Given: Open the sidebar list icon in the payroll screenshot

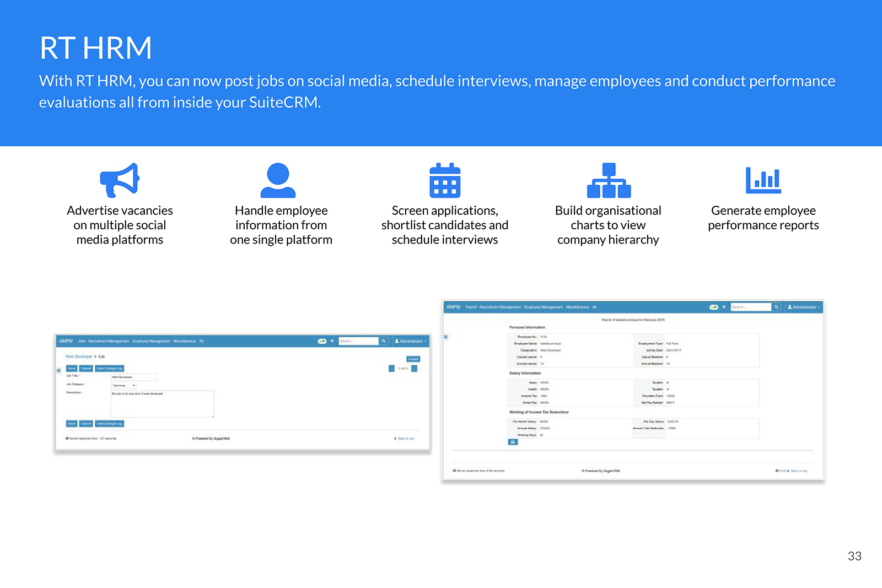Looking at the screenshot, I should tap(446, 337).
